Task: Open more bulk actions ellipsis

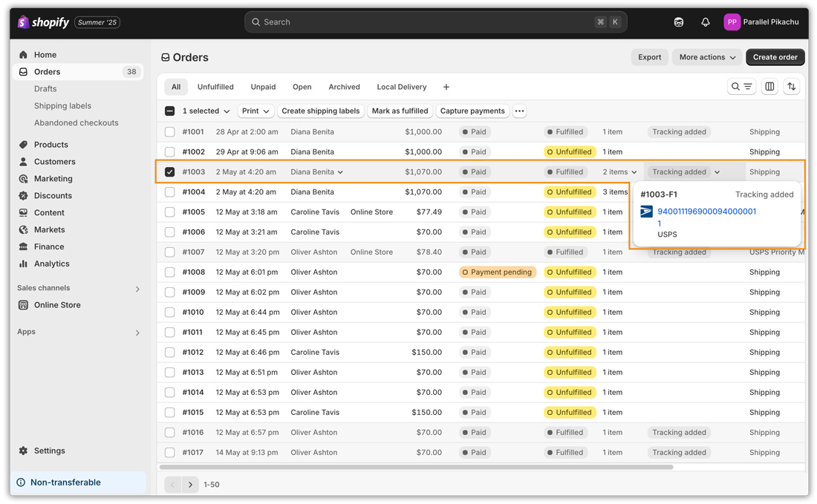Action: point(519,111)
